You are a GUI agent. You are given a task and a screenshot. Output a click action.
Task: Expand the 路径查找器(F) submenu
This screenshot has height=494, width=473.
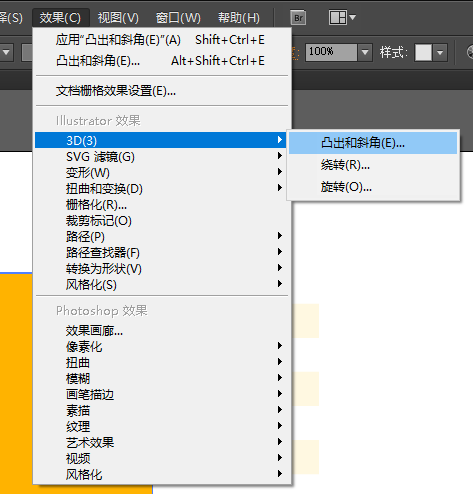[162, 253]
